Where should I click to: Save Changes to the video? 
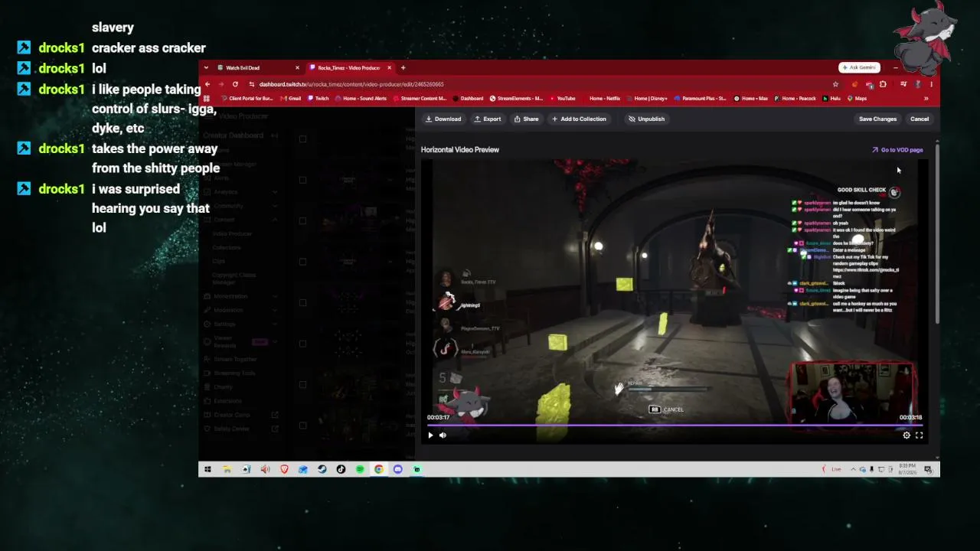coord(877,119)
